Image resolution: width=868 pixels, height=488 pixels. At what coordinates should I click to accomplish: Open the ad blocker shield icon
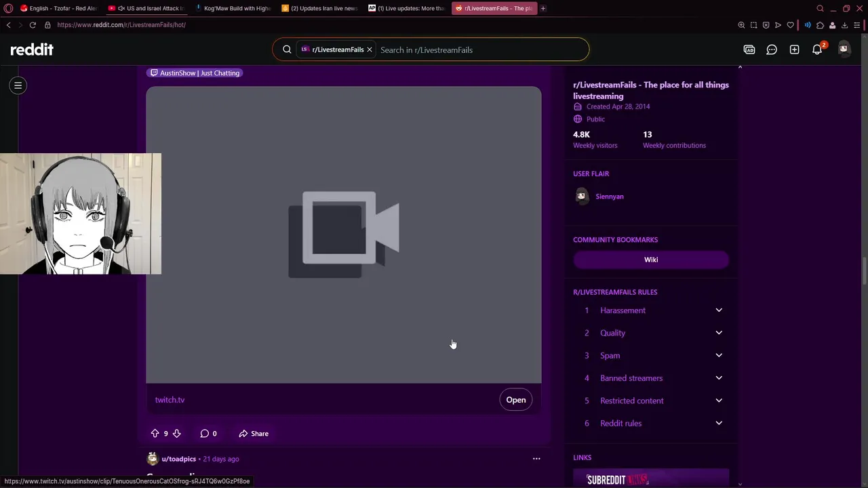click(766, 25)
